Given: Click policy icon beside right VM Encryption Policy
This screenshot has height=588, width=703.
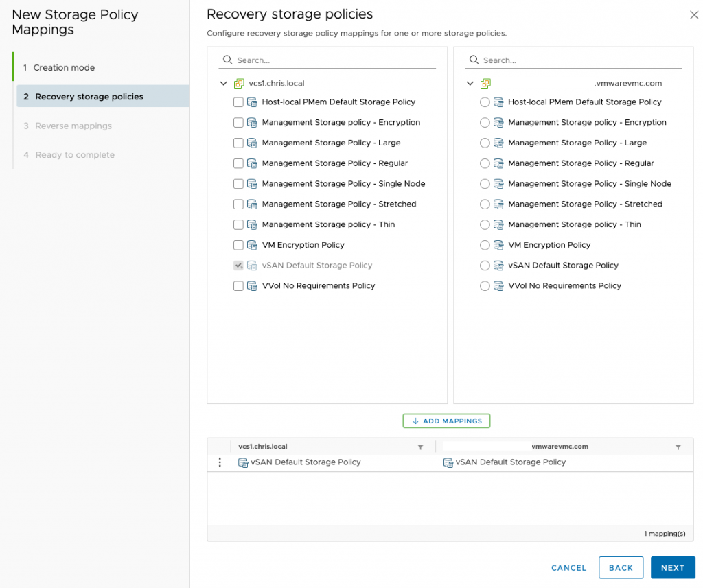Looking at the screenshot, I should [498, 245].
